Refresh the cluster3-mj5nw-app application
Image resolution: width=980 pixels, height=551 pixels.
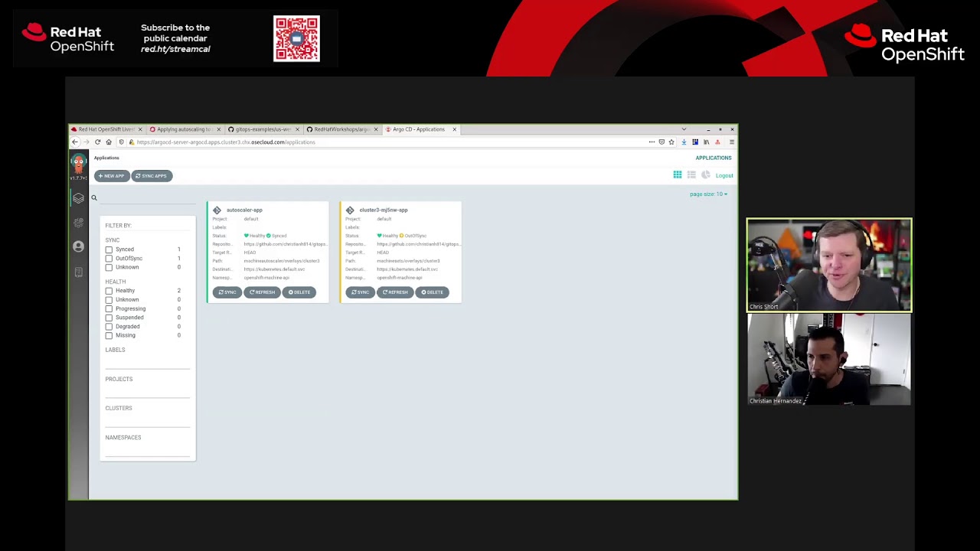(x=395, y=292)
